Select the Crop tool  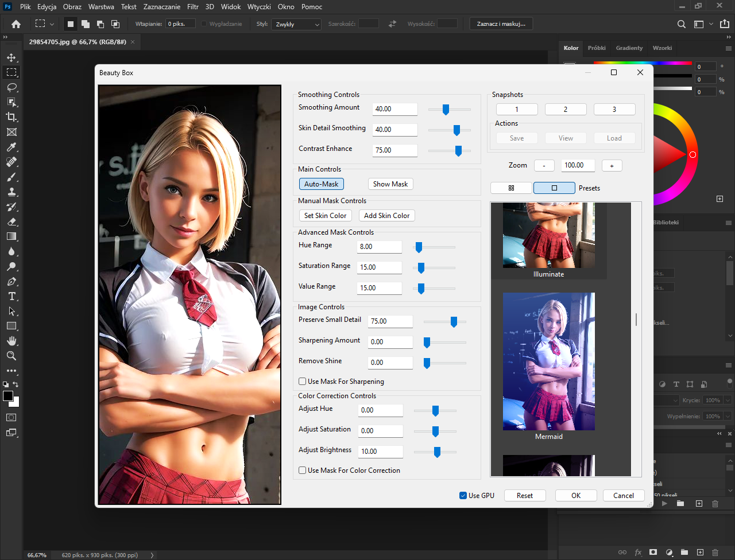click(11, 117)
